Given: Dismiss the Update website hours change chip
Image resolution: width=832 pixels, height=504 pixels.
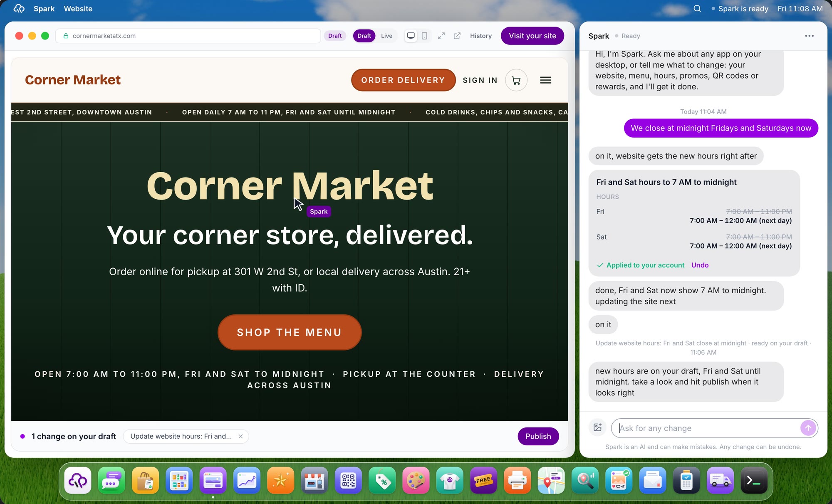Looking at the screenshot, I should pyautogui.click(x=240, y=436).
